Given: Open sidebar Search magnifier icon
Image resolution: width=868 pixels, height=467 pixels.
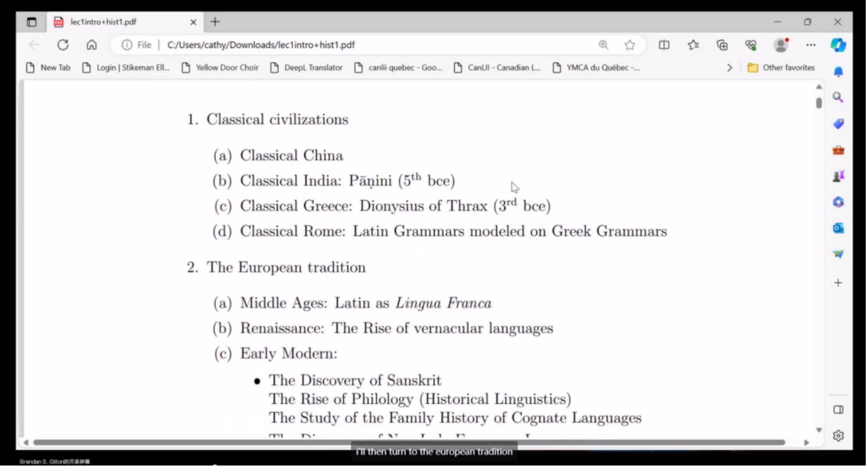Looking at the screenshot, I should 838,98.
